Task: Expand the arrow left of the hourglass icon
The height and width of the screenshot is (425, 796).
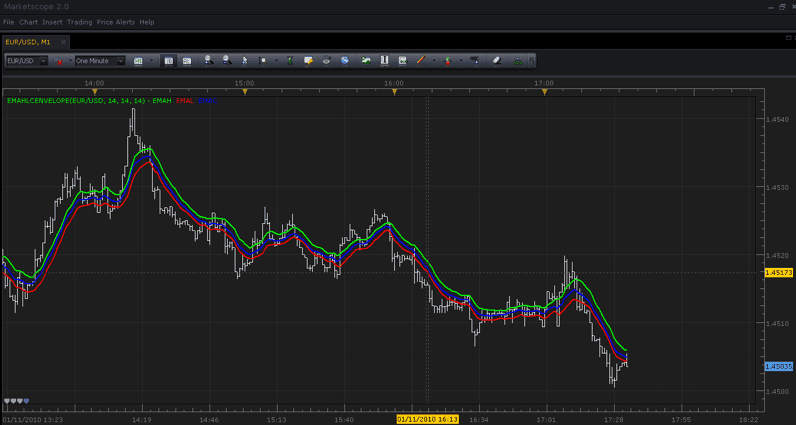Action: click(x=276, y=60)
